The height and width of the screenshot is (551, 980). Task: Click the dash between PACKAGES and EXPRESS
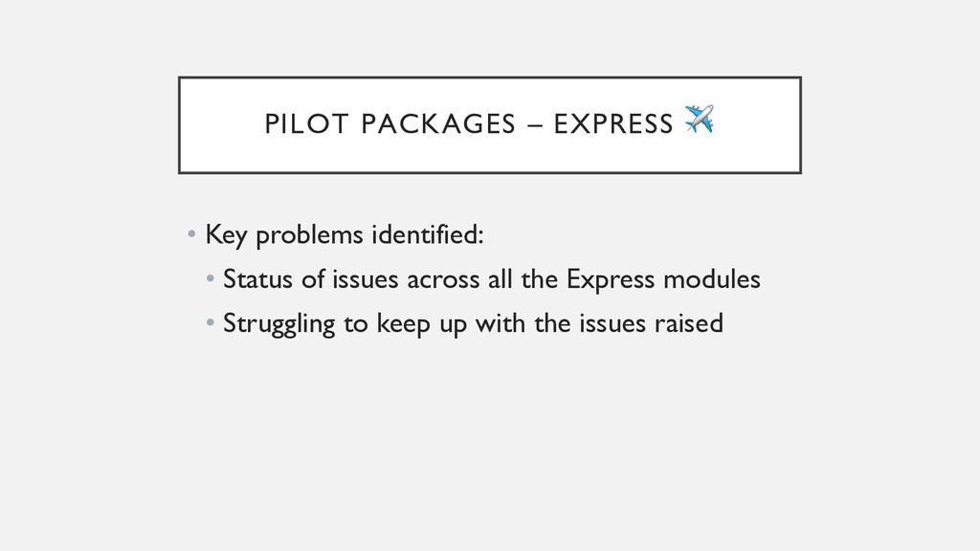(535, 124)
